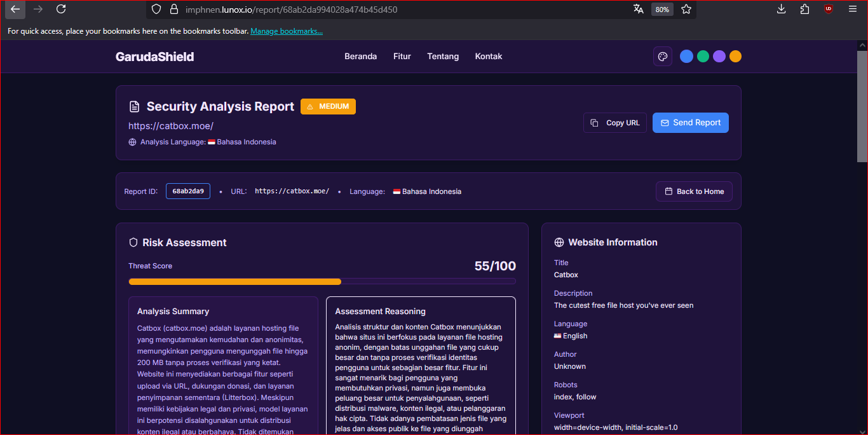Viewport: 868px width, 435px height.
Task: Click the Back to Home button
Action: (x=694, y=191)
